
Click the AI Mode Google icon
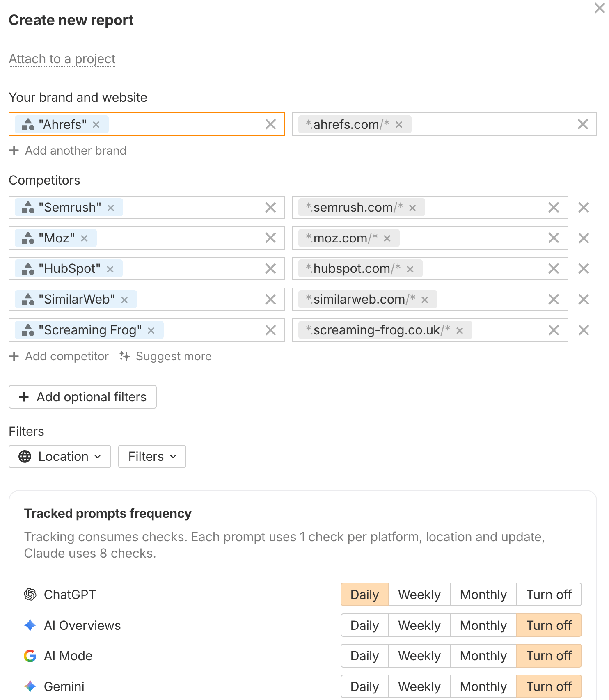tap(30, 656)
